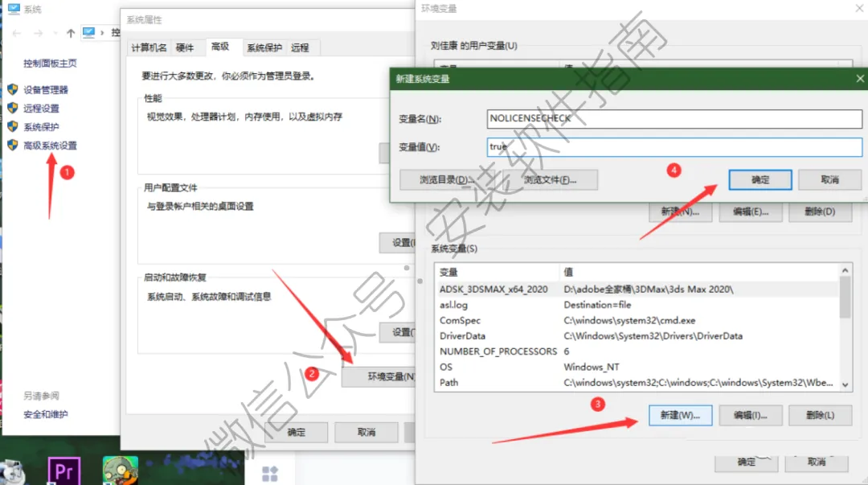Viewport: 868px width, 485px height.
Task: Open Device Manager shield link in System window
Action: [45, 90]
